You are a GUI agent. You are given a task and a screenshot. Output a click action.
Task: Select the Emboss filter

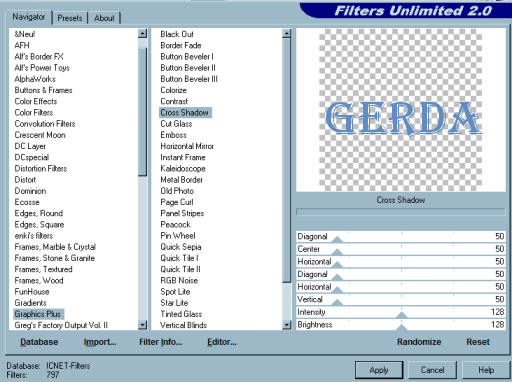(x=173, y=135)
